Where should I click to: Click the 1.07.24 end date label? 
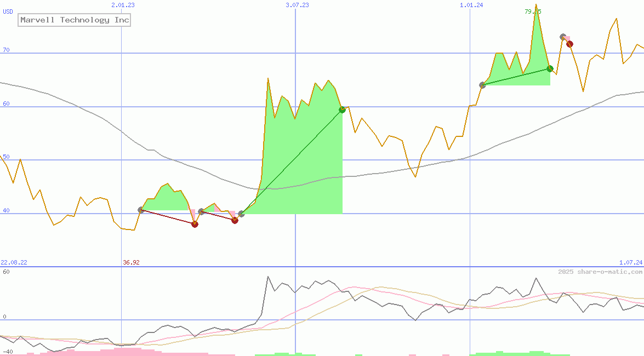tap(631, 262)
